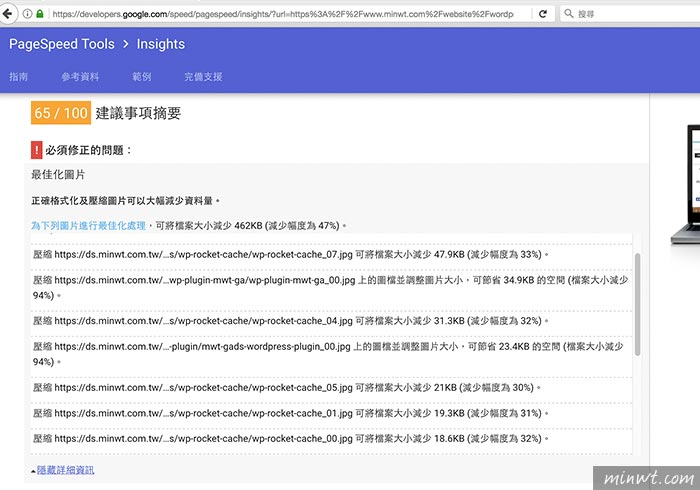The width and height of the screenshot is (700, 490).
Task: Click the red exclamation warning icon
Action: 36,150
